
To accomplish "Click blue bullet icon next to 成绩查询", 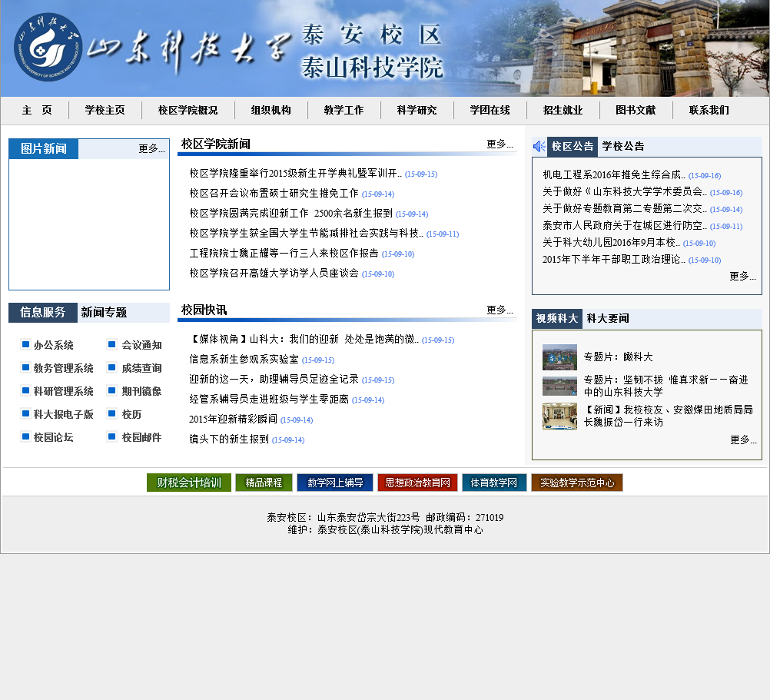I will (112, 367).
